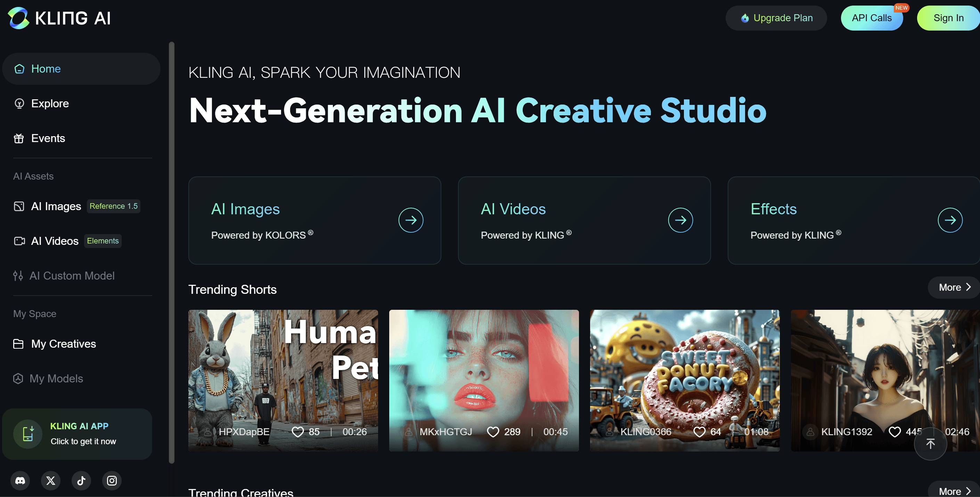Click the AI Videos camera icon
The width and height of the screenshot is (980, 497).
click(19, 241)
